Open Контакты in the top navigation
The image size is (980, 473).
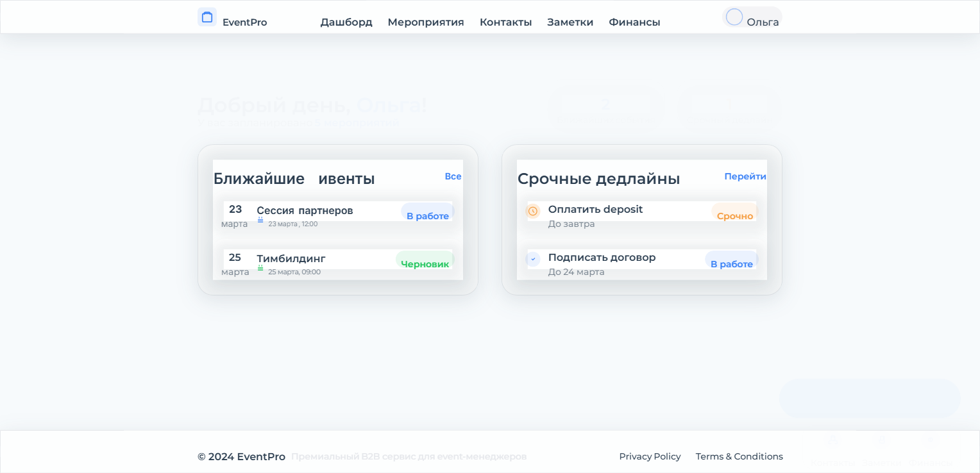(x=505, y=22)
